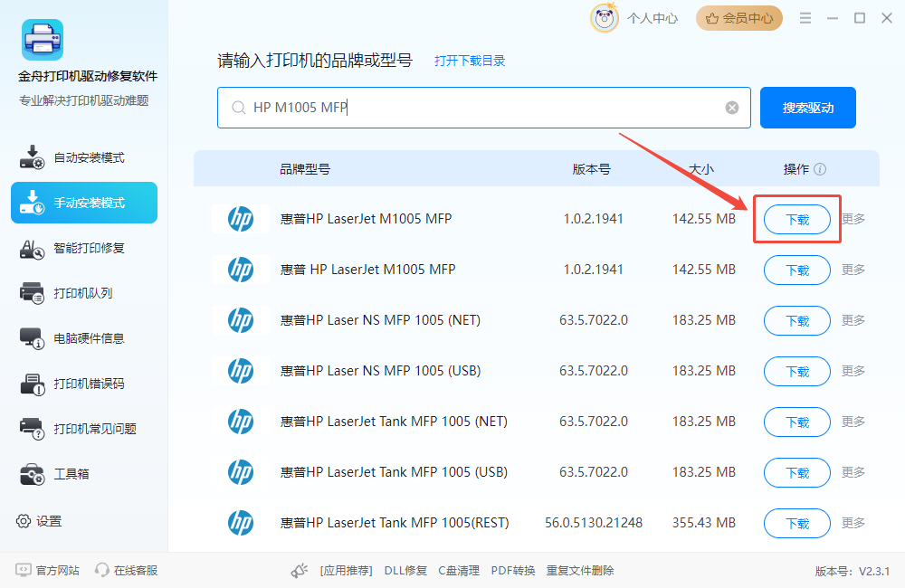Viewport: 905px width, 588px height.
Task: Click the panda avatar icon
Action: pyautogui.click(x=605, y=18)
